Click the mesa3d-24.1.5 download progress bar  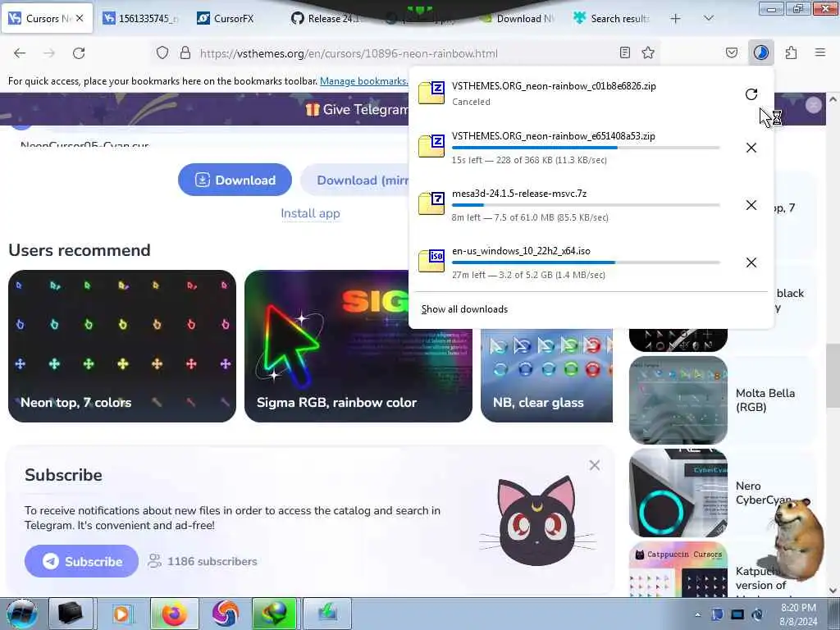[x=586, y=205]
